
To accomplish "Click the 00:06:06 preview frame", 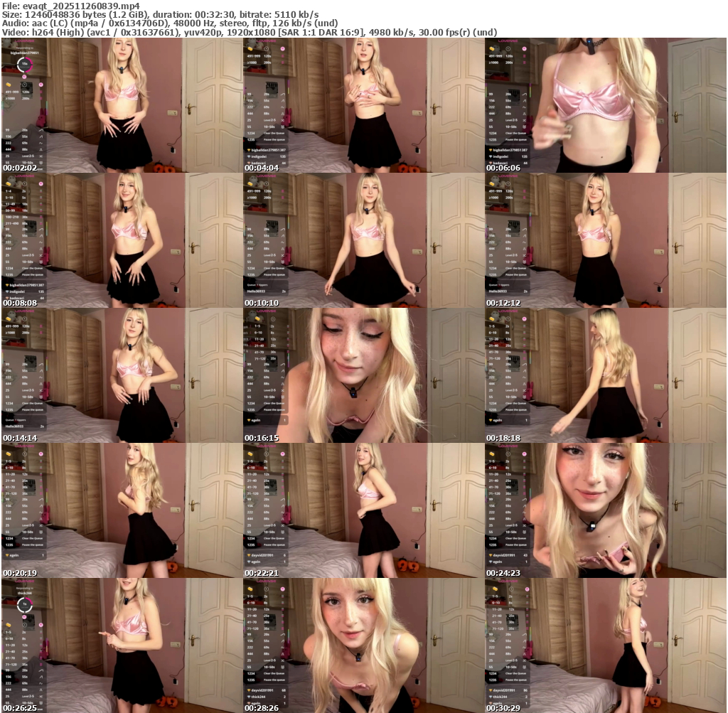I will (x=606, y=105).
